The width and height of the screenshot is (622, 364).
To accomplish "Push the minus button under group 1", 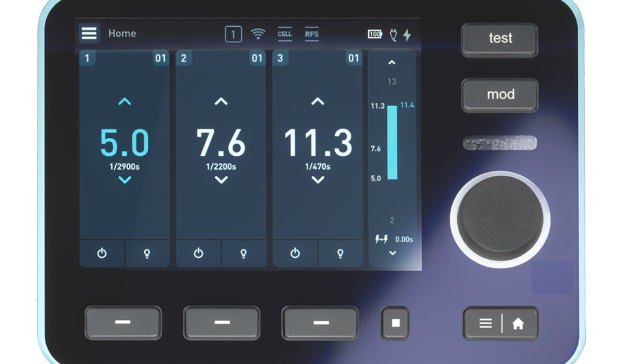I will (123, 323).
